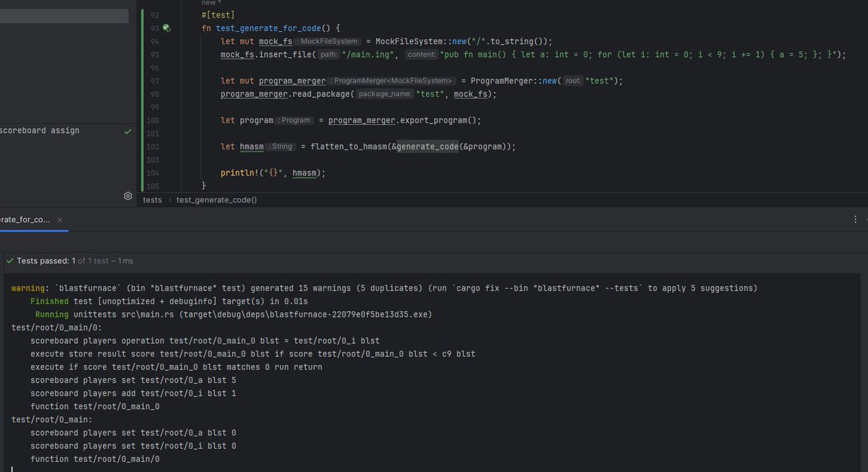Click the 'root:' parameter hint
The width and height of the screenshot is (868, 472).
tap(574, 81)
